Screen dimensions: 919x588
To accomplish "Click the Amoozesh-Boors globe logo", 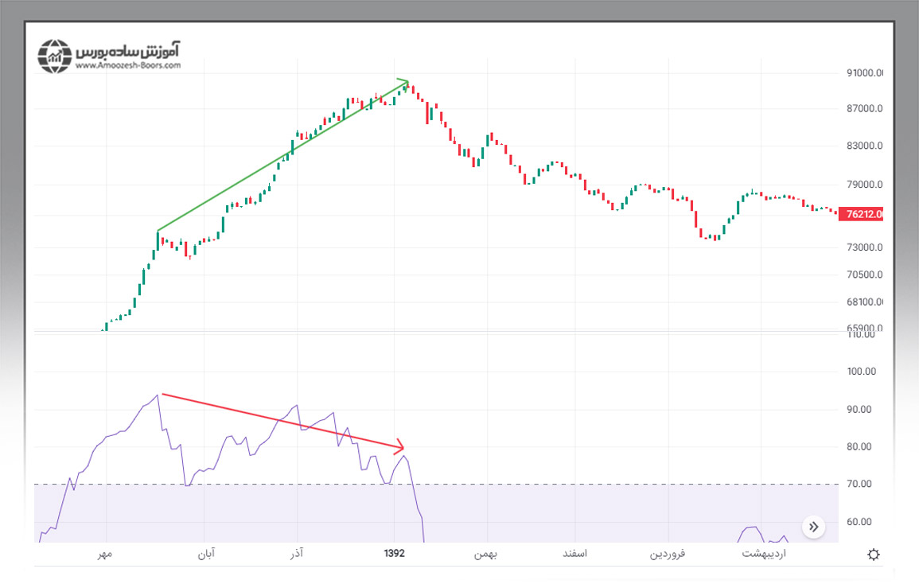I will [x=55, y=56].
